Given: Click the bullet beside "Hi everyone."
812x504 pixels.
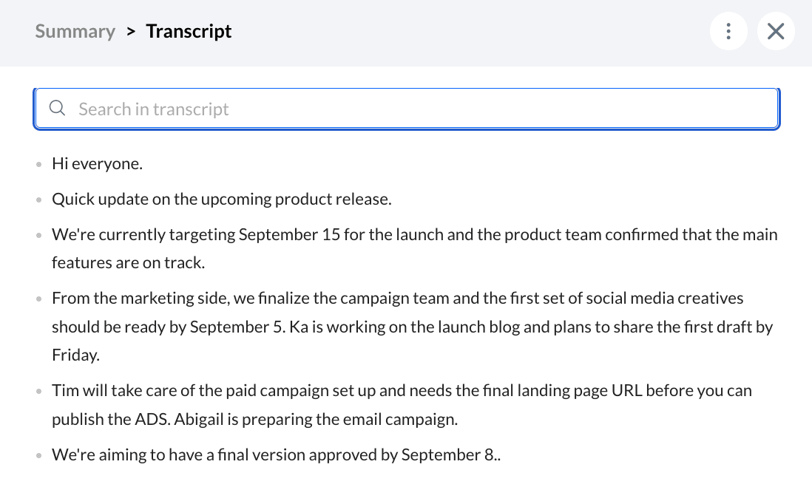Looking at the screenshot, I should tap(39, 165).
